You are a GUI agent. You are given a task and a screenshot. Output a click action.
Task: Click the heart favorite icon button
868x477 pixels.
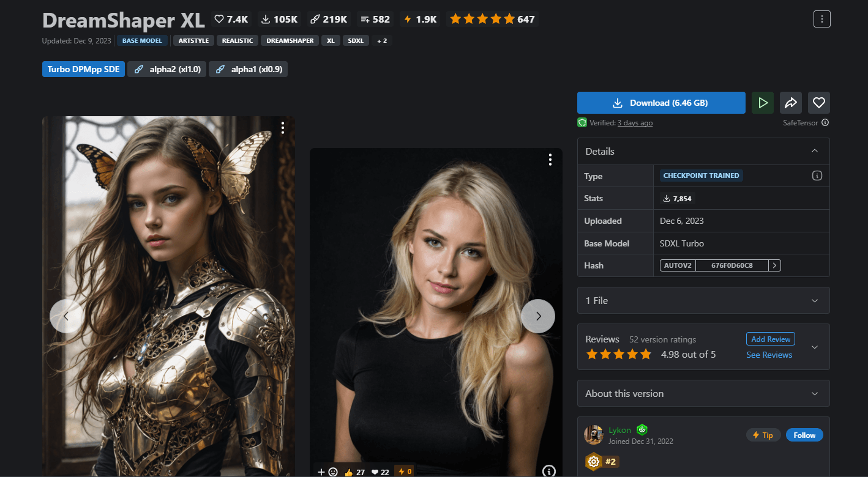[819, 103]
